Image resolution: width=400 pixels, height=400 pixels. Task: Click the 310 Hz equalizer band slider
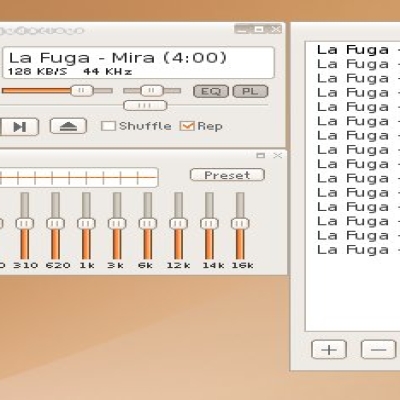click(25, 226)
